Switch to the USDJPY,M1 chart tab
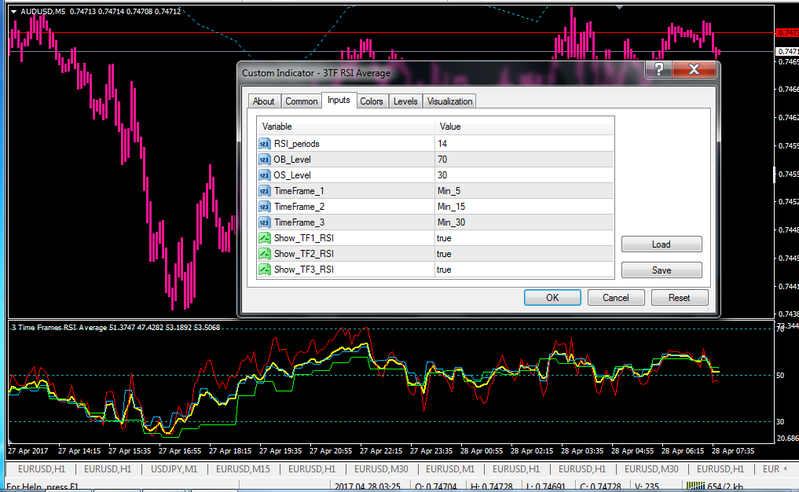This screenshot has width=799, height=492. (174, 468)
